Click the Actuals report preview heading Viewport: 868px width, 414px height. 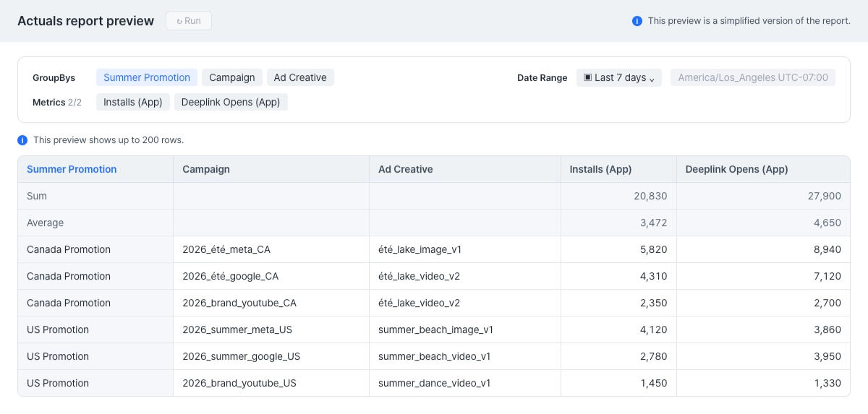[86, 21]
